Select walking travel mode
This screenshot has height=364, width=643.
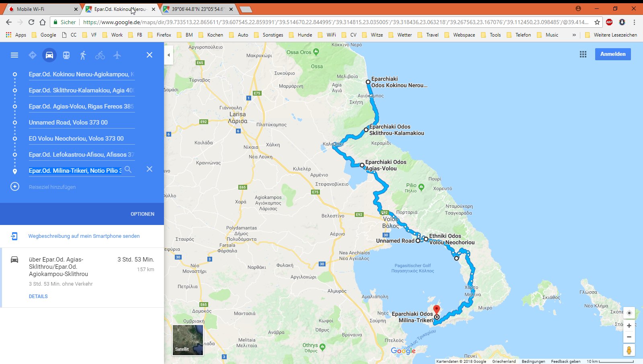[83, 55]
